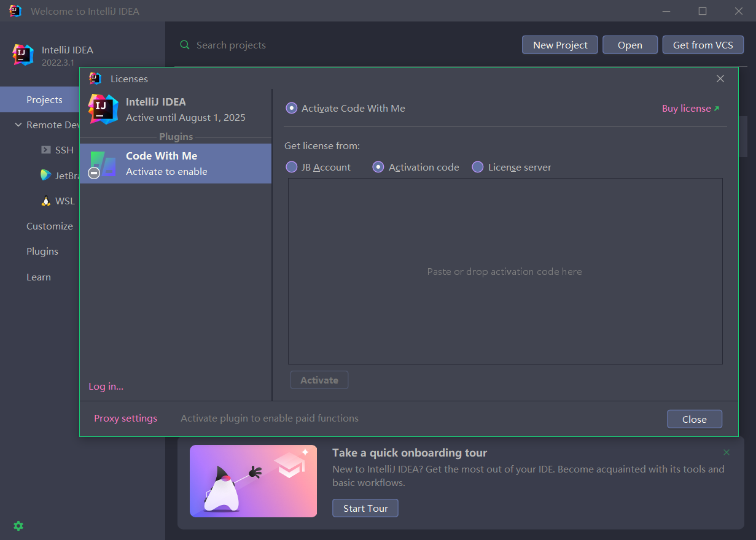Open Proxy settings link
The width and height of the screenshot is (756, 540).
click(125, 418)
